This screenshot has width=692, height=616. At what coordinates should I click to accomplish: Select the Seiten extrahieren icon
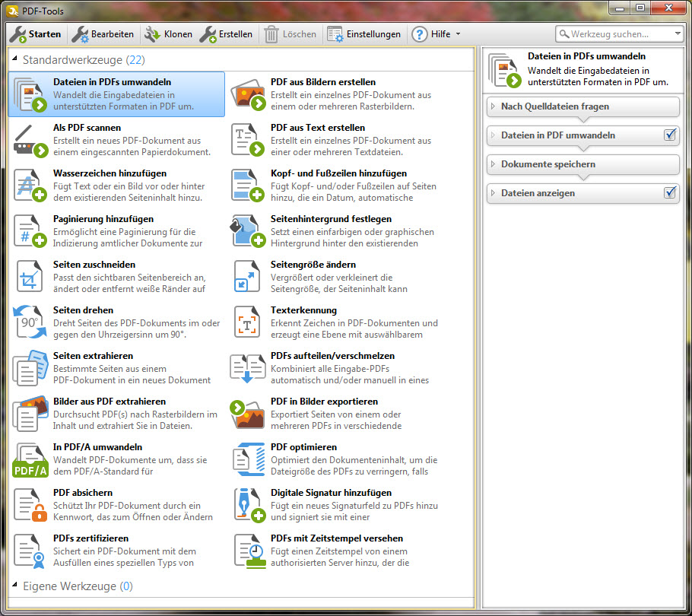(30, 368)
